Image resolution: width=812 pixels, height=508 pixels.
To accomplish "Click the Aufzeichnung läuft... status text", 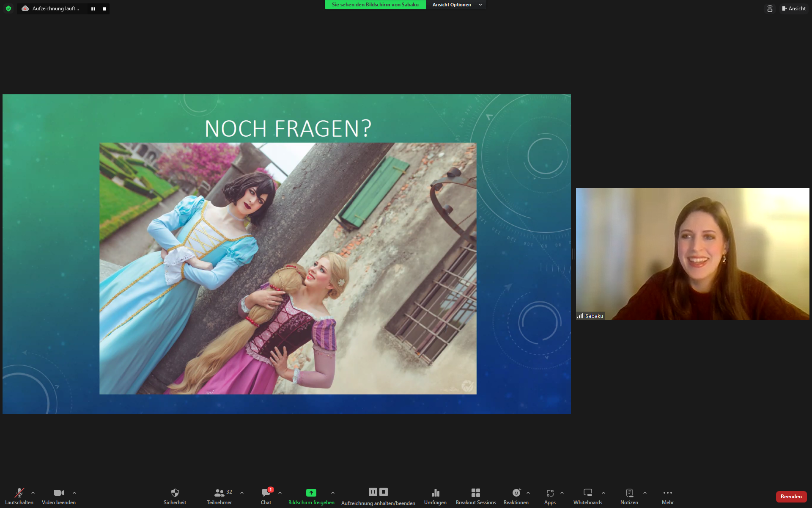I will [x=56, y=8].
